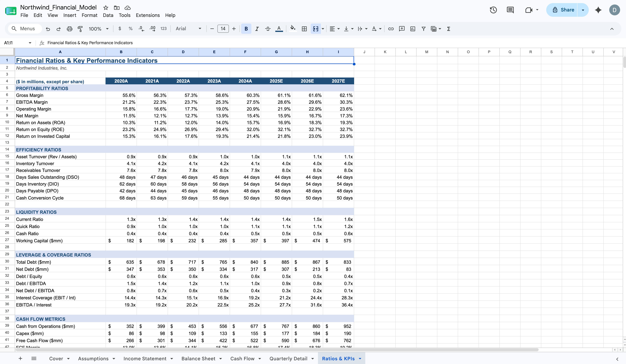626x364 pixels.
Task: Open Gemini sparkle icon
Action: (598, 10)
